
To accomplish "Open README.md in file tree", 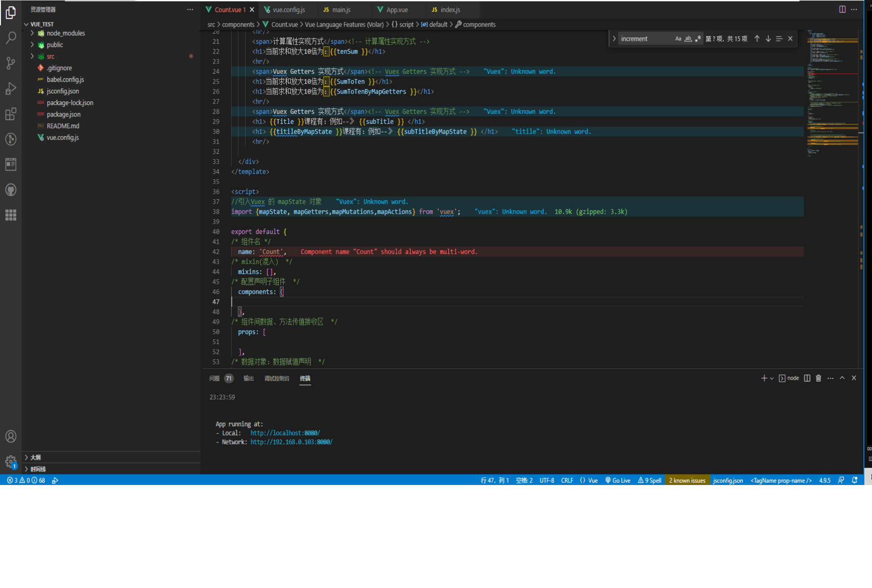I will click(63, 126).
